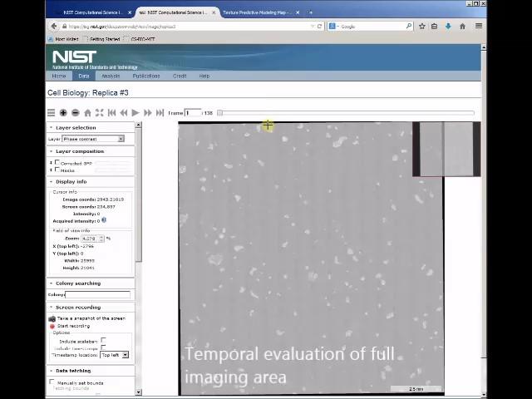Click the Start recording link
The height and width of the screenshot is (399, 532).
73,326
